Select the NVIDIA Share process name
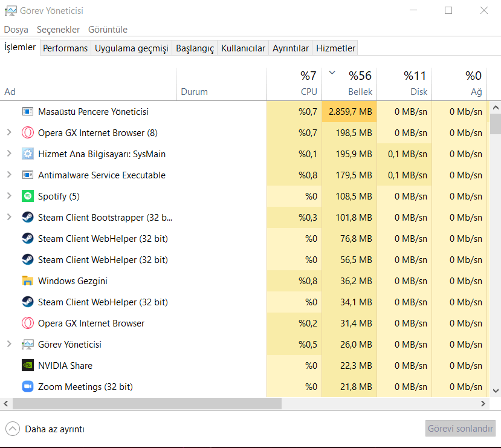Image resolution: width=501 pixels, height=448 pixels. click(65, 366)
